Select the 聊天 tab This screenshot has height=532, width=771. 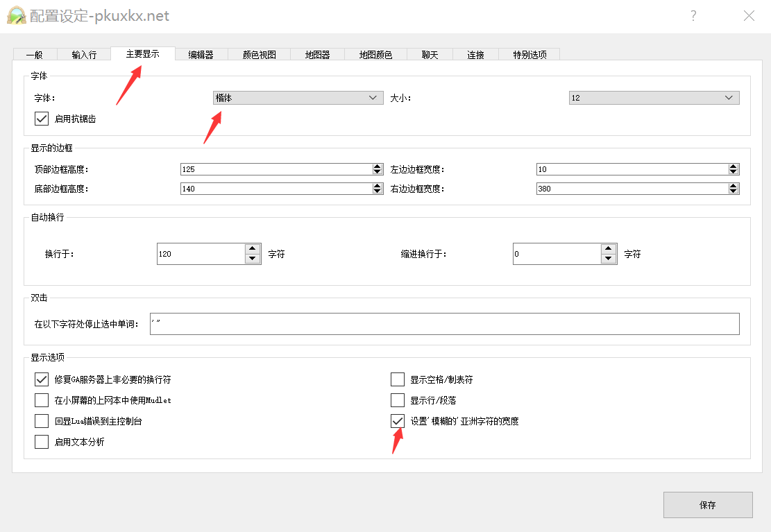[429, 53]
